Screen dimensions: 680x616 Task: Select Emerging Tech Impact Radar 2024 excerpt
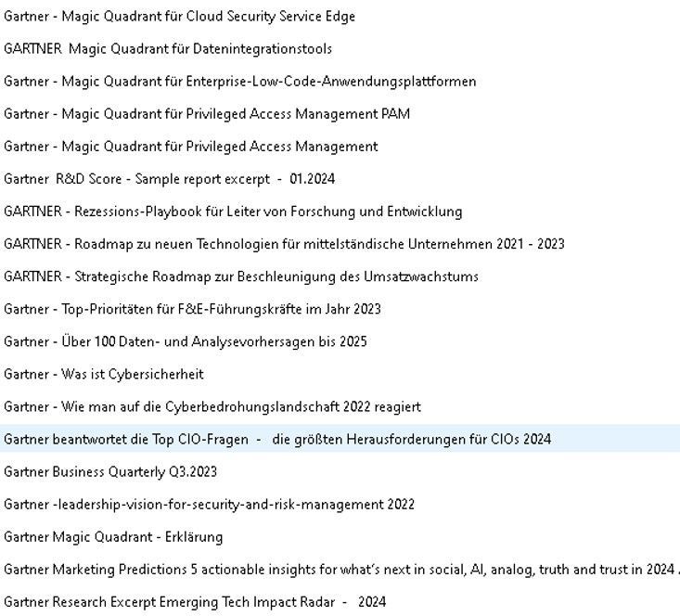point(195,602)
